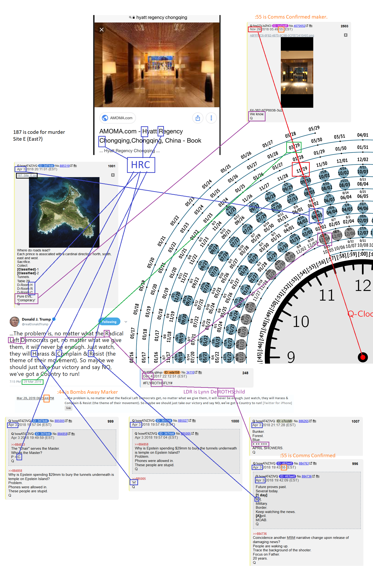The width and height of the screenshot is (373, 588).
Task: Click the external-link icon beside No.885319
Action: (71, 166)
